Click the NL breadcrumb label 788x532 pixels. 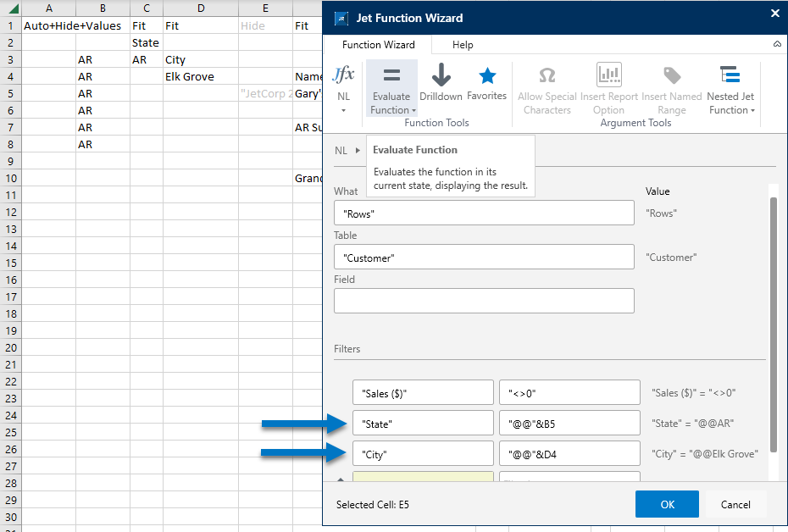pyautogui.click(x=341, y=150)
